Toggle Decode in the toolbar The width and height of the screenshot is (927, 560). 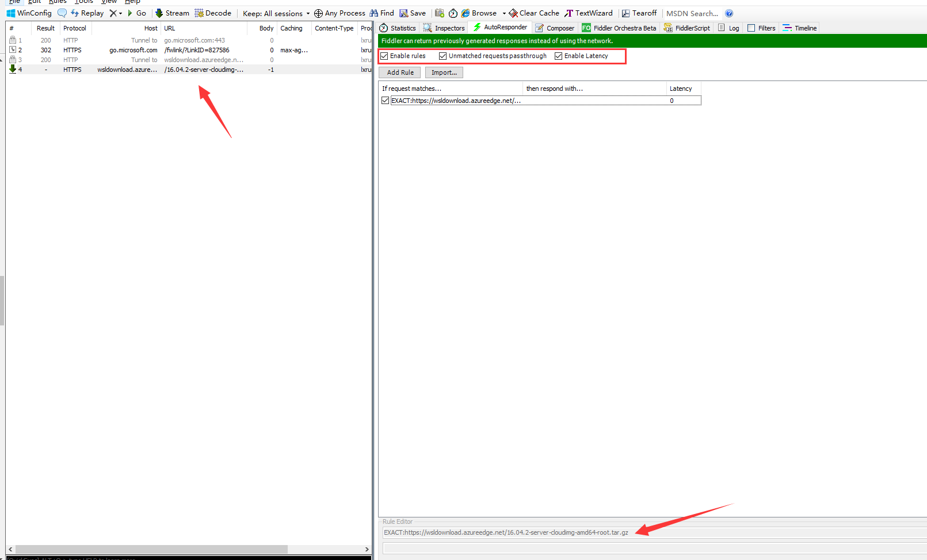[x=213, y=13]
